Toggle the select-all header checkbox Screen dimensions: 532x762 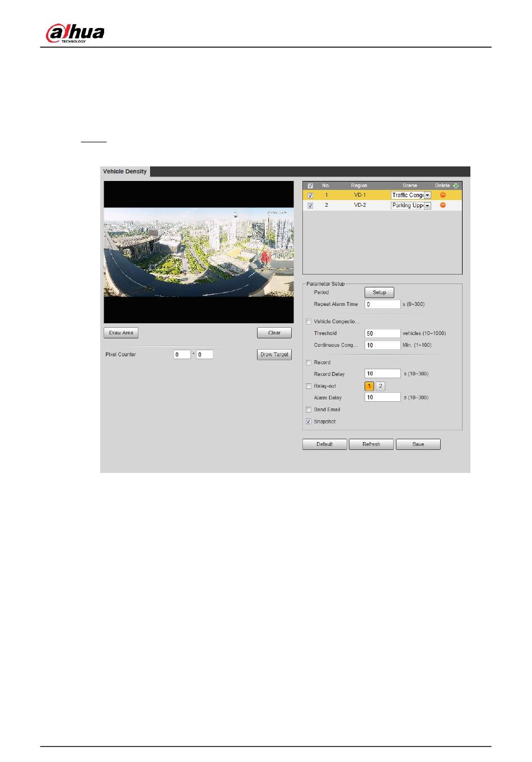coord(310,185)
